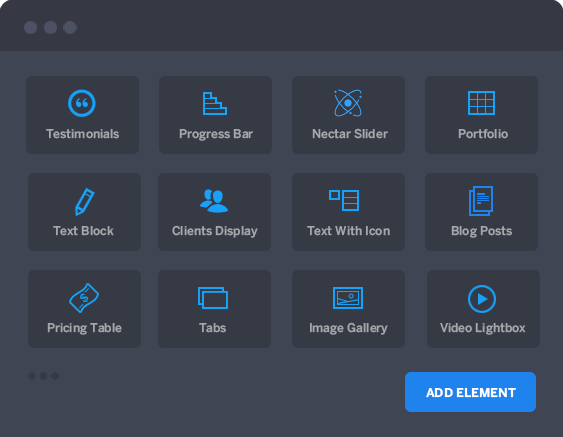The image size is (563, 437).
Task: Click the last pagination dot at bottom left
Action: (55, 376)
